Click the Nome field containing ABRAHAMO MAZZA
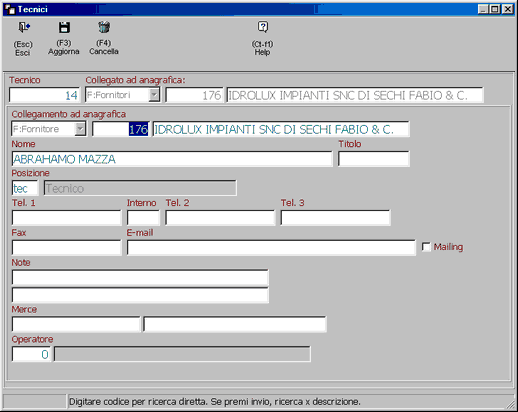Screen dimensions: 518x412 coord(172,159)
